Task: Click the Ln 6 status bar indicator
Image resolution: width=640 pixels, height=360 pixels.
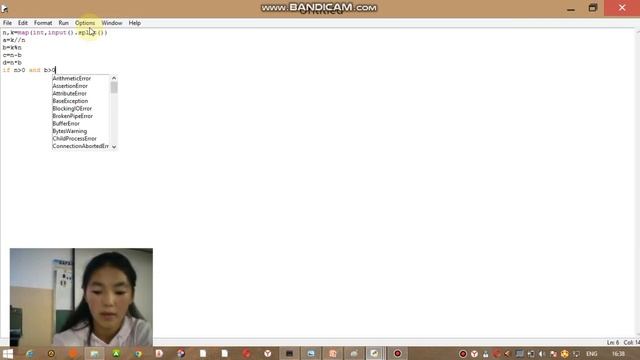Action: pyautogui.click(x=613, y=342)
